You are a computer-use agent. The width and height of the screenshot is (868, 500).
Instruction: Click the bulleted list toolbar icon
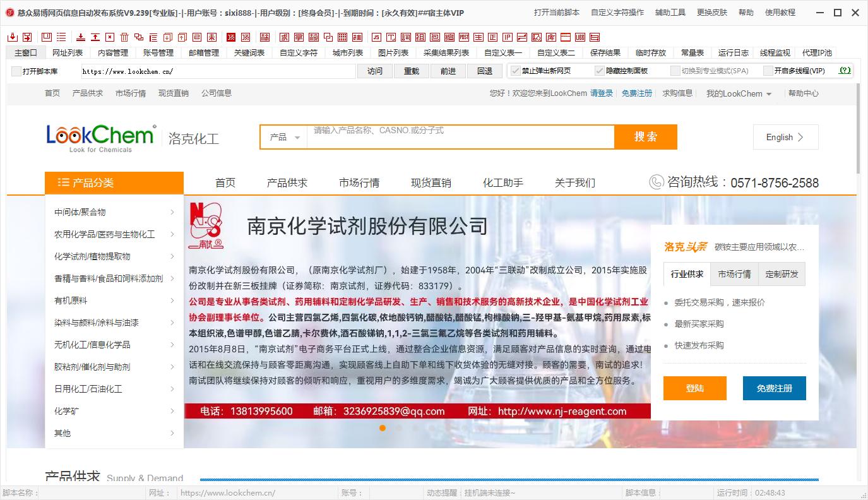61,37
